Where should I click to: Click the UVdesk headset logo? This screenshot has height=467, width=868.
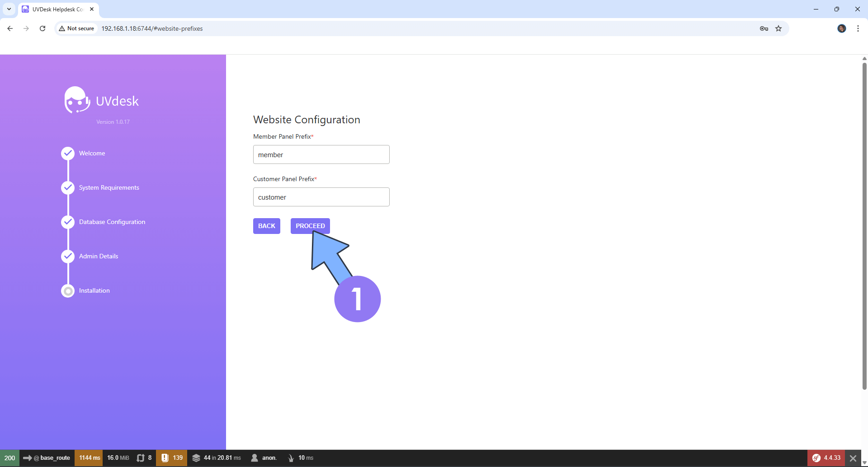click(x=77, y=100)
